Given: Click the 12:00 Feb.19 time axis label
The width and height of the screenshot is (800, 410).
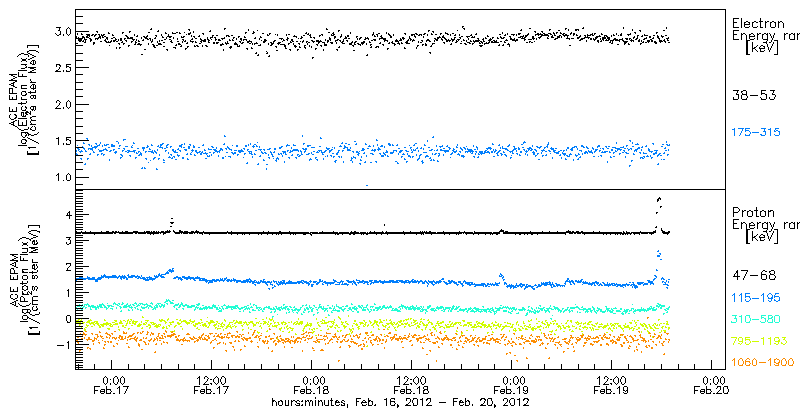Looking at the screenshot, I should coord(611,385).
